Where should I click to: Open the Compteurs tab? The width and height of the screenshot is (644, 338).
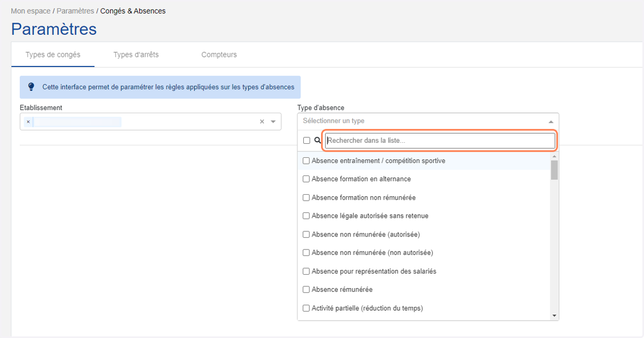[219, 55]
